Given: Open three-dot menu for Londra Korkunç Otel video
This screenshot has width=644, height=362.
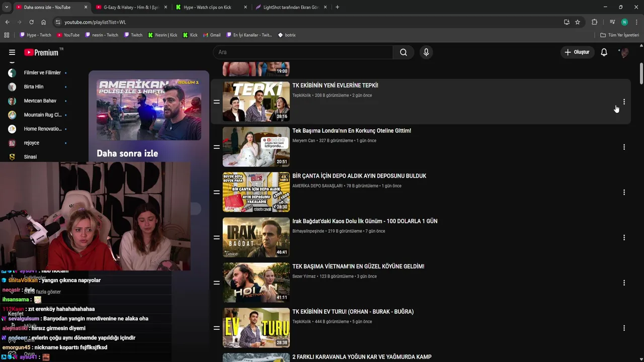Looking at the screenshot, I should click(x=624, y=147).
